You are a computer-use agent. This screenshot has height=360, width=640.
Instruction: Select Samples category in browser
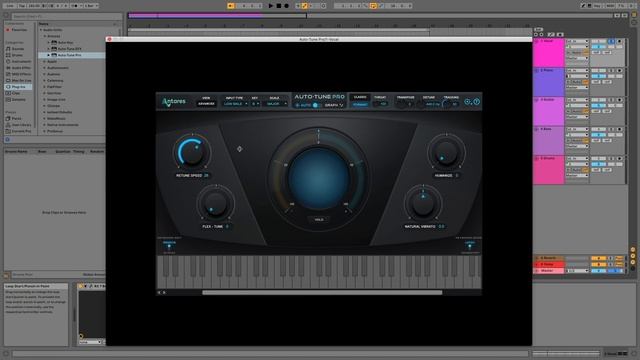point(19,100)
